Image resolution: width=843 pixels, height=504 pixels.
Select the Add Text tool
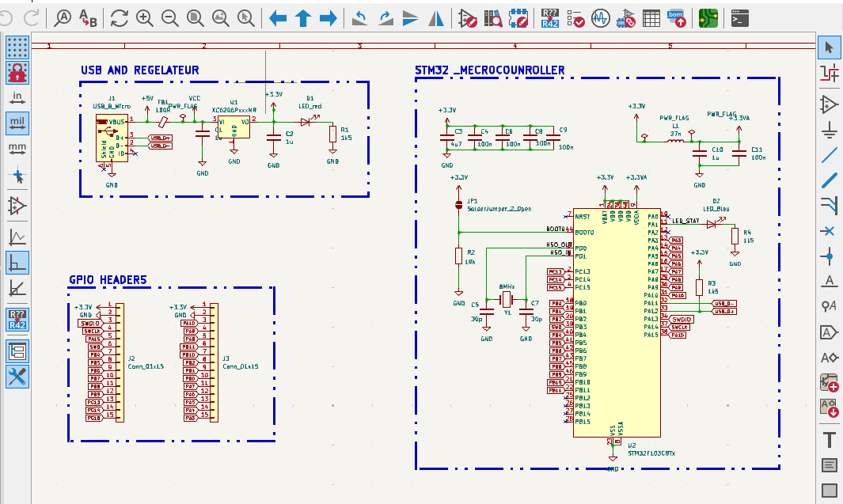pos(830,438)
